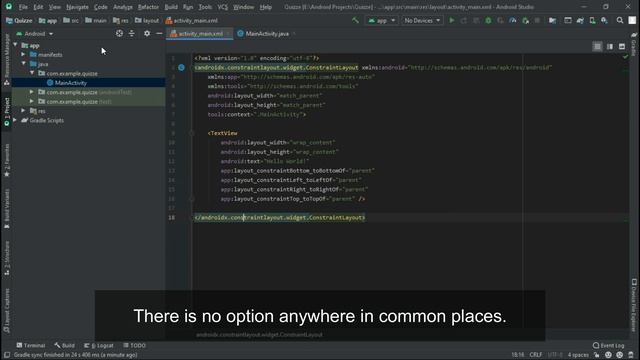Open the Logcat tool window
This screenshot has width=640, height=360.
98,345
